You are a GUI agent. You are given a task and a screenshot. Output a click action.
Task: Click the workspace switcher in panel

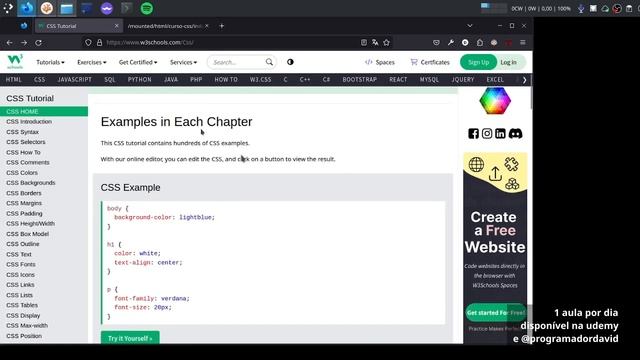(493, 8)
